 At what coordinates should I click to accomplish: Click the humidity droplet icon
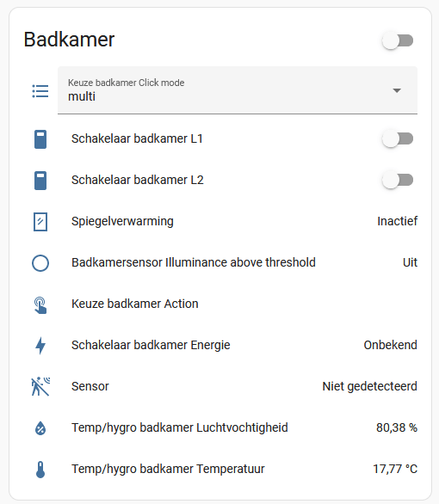point(40,428)
